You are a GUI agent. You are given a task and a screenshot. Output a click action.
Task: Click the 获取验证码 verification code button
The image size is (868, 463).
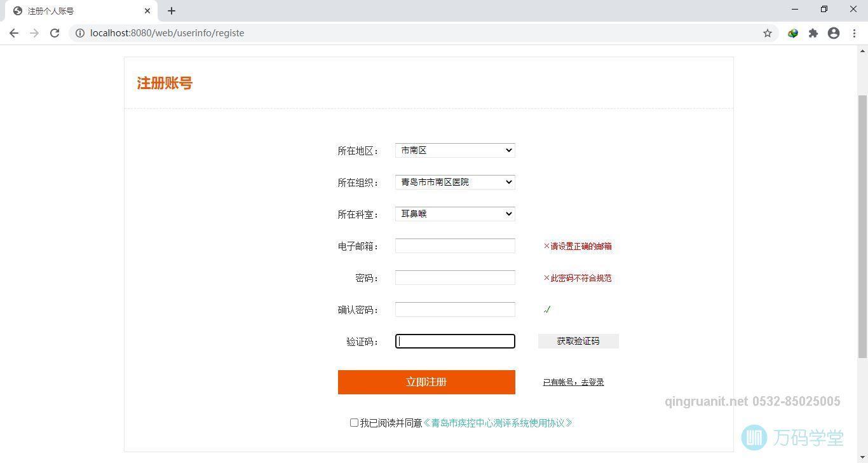[578, 341]
